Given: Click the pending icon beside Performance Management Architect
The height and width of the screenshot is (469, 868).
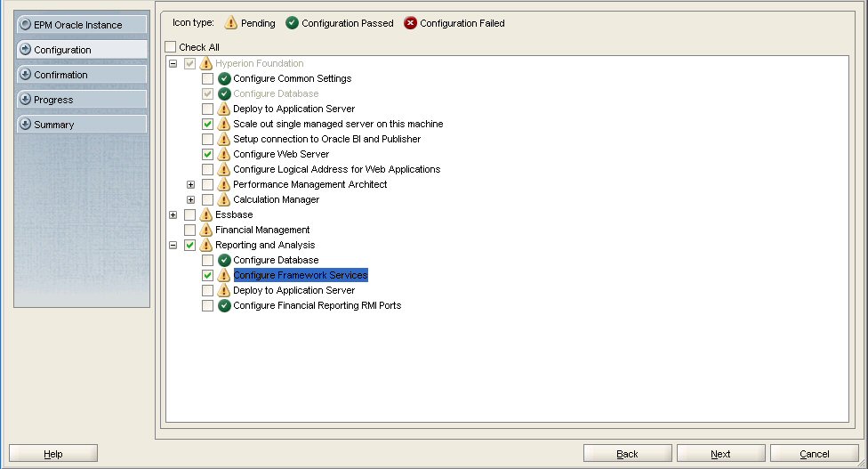Looking at the screenshot, I should pyautogui.click(x=223, y=184).
